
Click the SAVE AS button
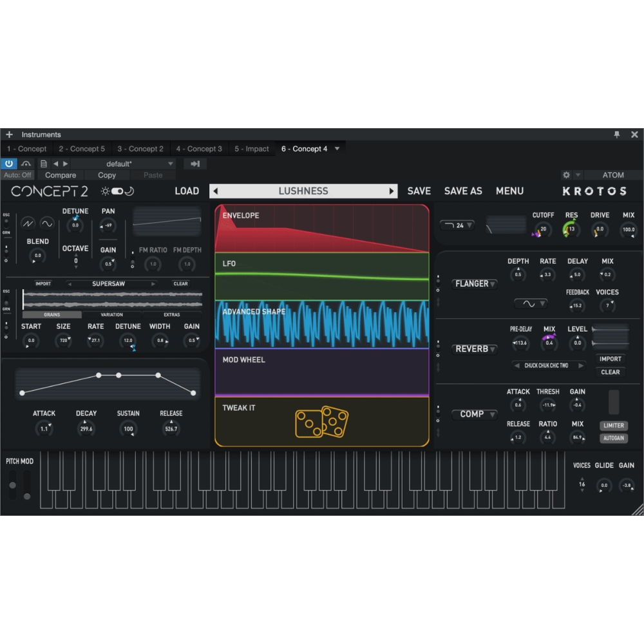point(463,191)
